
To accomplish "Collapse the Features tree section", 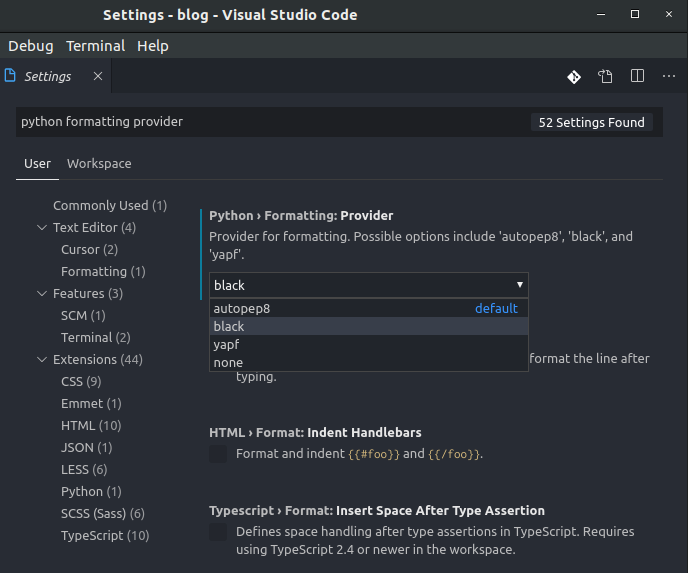I will [42, 294].
